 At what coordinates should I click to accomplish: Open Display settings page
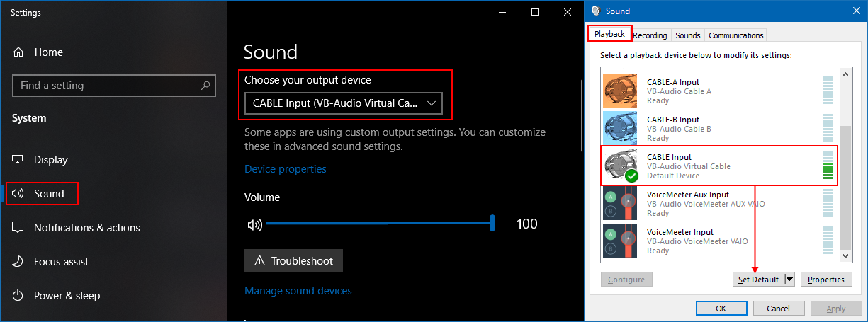click(113, 160)
